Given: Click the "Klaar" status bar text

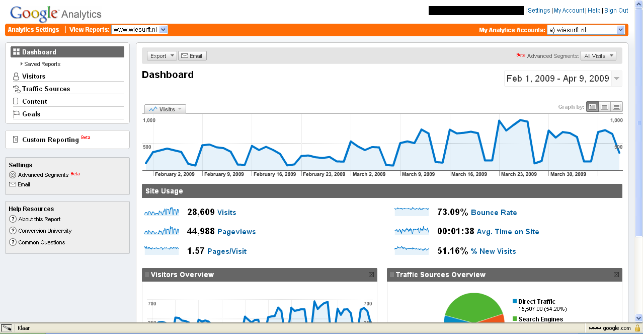Looking at the screenshot, I should coord(24,328).
